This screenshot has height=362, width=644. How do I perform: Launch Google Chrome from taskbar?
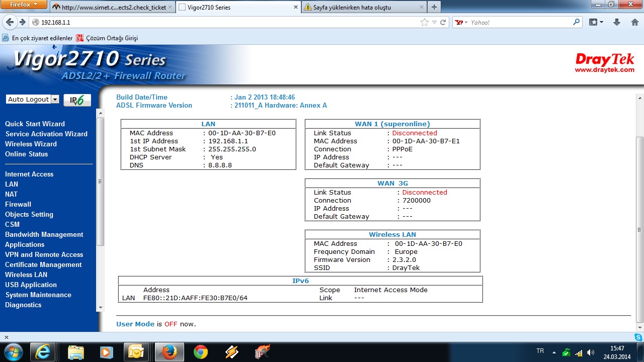(x=201, y=352)
